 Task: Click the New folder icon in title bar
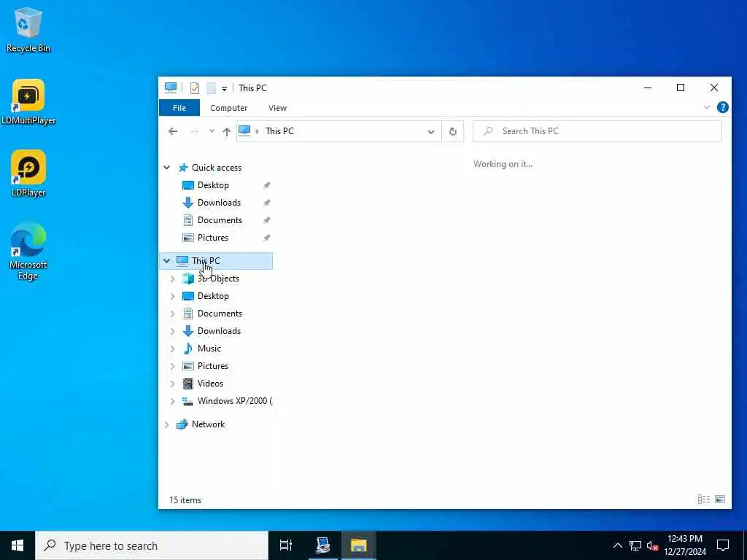click(211, 88)
